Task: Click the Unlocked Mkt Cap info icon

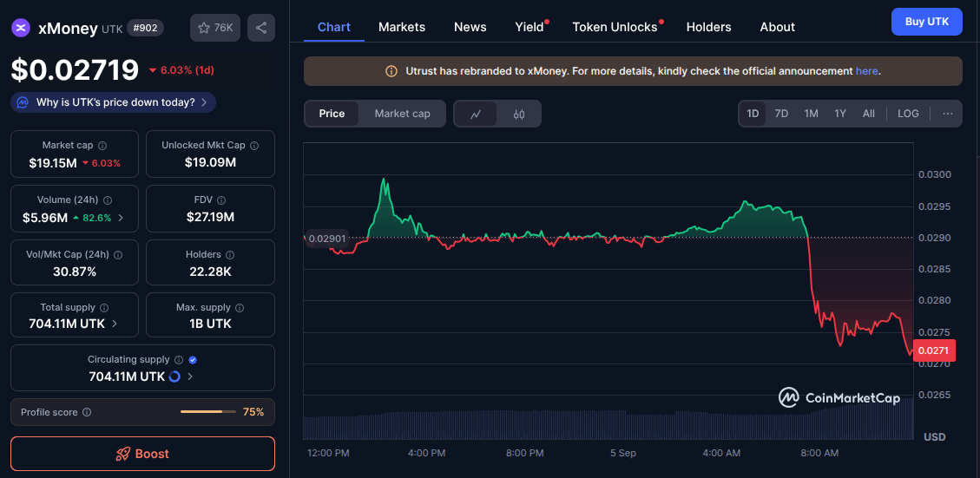Action: 254,146
